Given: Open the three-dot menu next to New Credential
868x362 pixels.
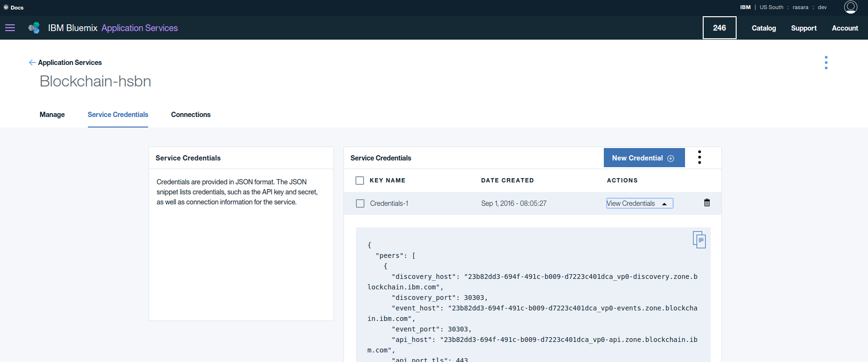Looking at the screenshot, I should point(699,157).
